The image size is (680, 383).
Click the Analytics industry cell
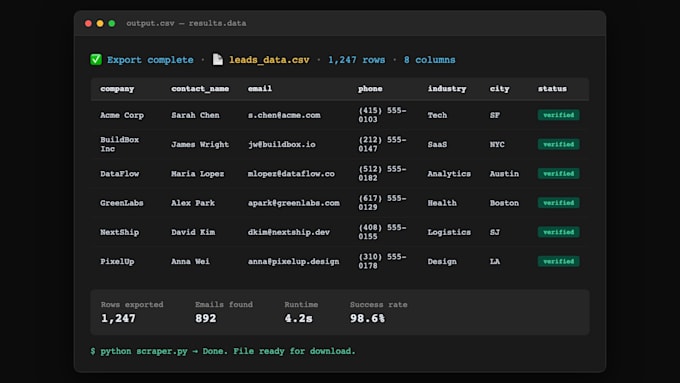tap(449, 174)
